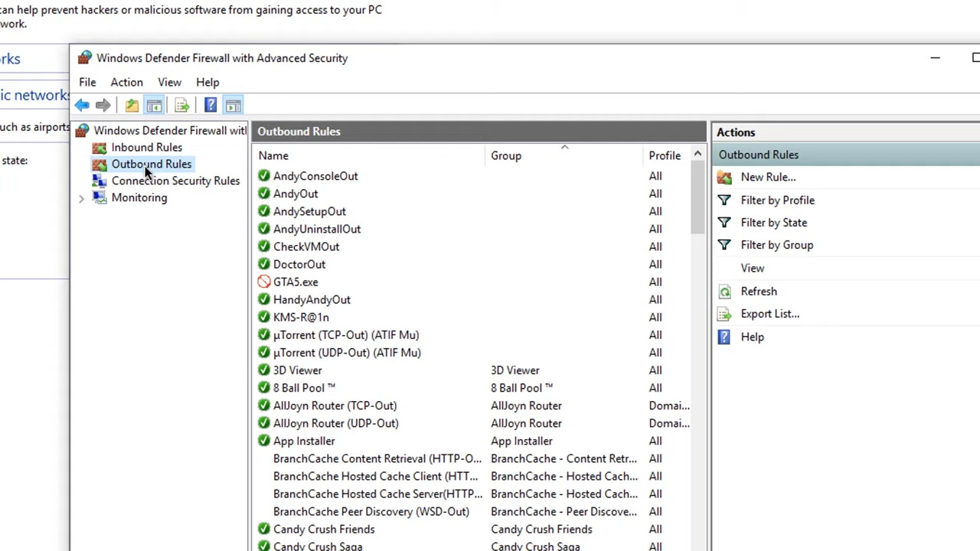Click New Rule... in Actions pane
This screenshot has width=980, height=551.
click(x=768, y=178)
